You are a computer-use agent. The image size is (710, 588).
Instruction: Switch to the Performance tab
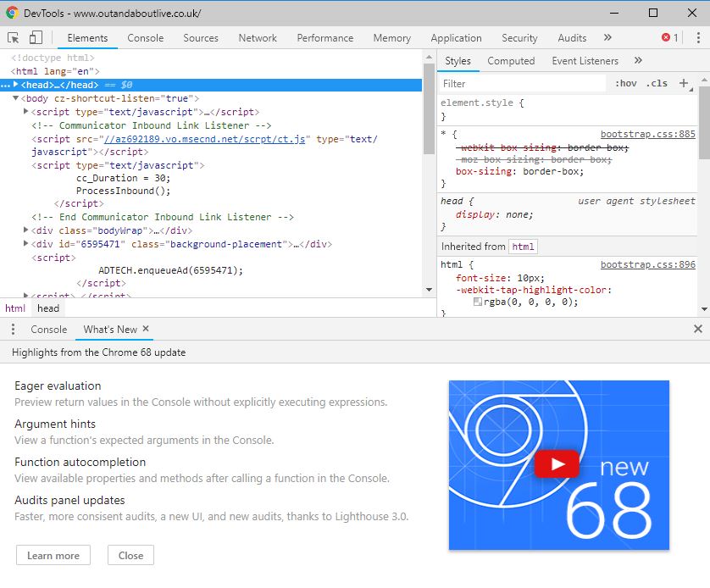[325, 38]
